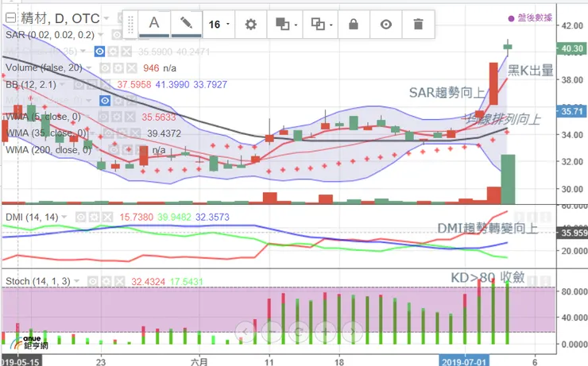Open settings gear of hidden MA below BB
Viewport: 588px width, 366px height.
tap(118, 100)
